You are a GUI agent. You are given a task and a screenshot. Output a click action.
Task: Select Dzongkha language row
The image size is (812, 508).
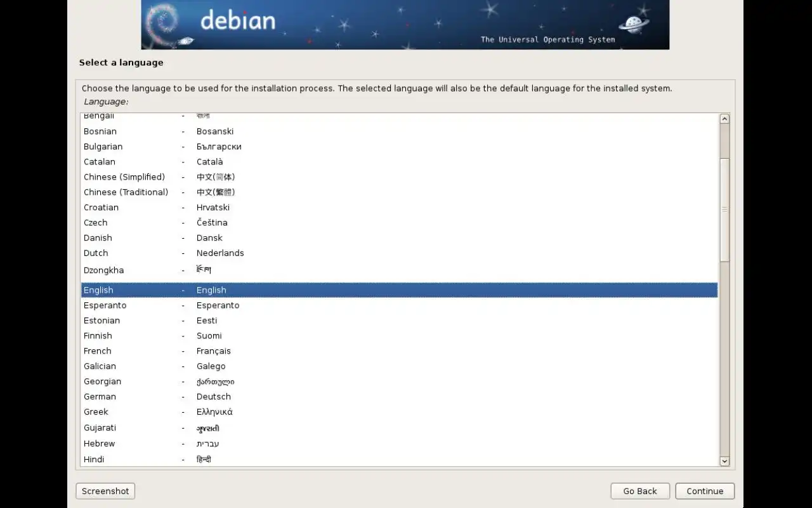[x=400, y=271]
